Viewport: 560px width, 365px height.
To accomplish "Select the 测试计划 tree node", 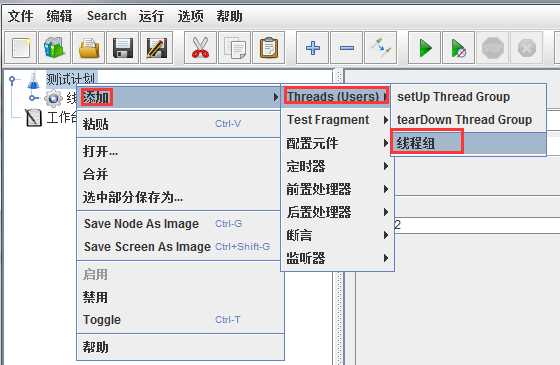I will (71, 79).
